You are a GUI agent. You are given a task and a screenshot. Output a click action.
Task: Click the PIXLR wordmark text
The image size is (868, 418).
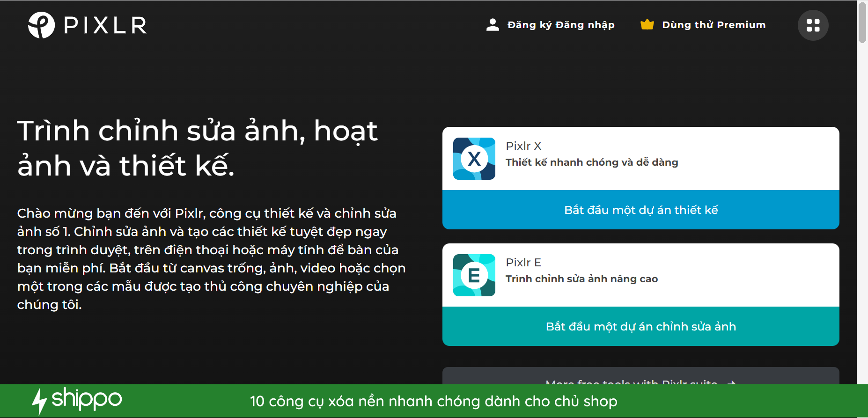pyautogui.click(x=105, y=25)
